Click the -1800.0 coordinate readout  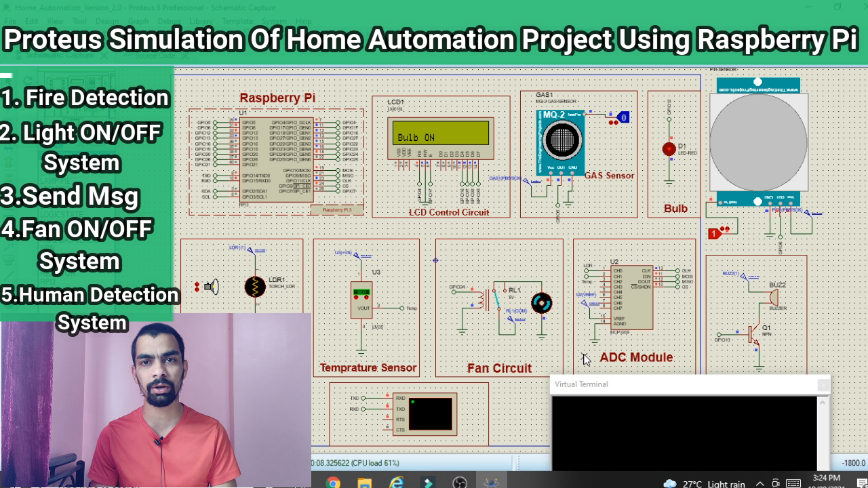point(854,463)
